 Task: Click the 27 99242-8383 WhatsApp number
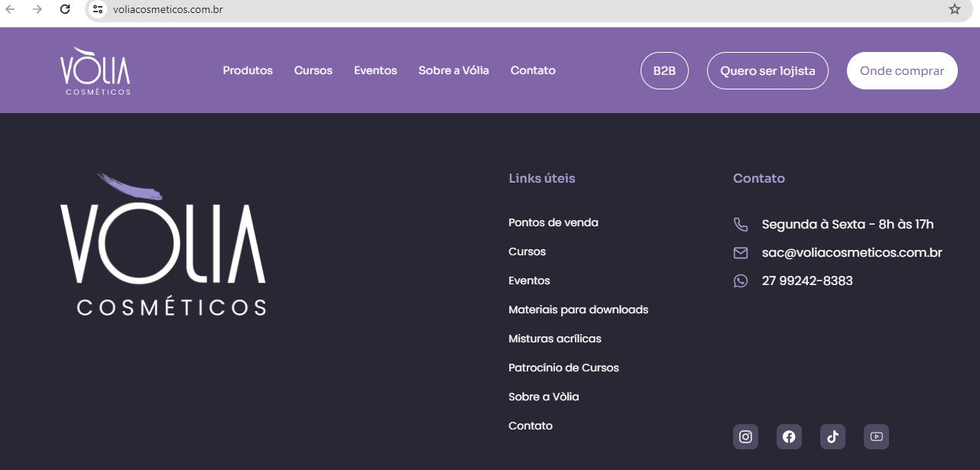807,280
